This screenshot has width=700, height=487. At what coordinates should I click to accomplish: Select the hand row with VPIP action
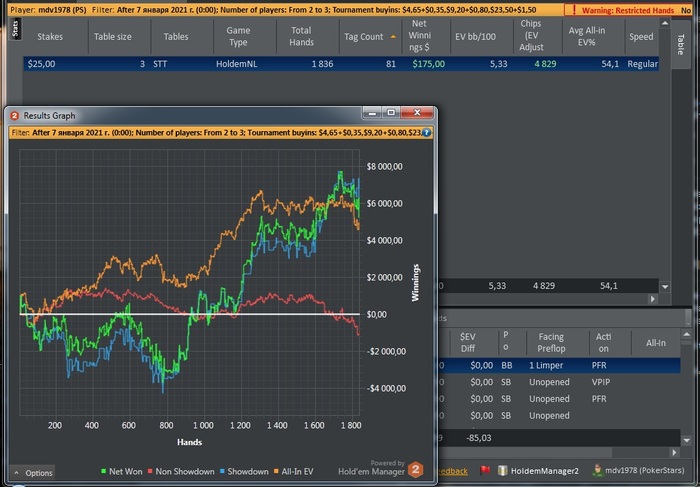[559, 382]
